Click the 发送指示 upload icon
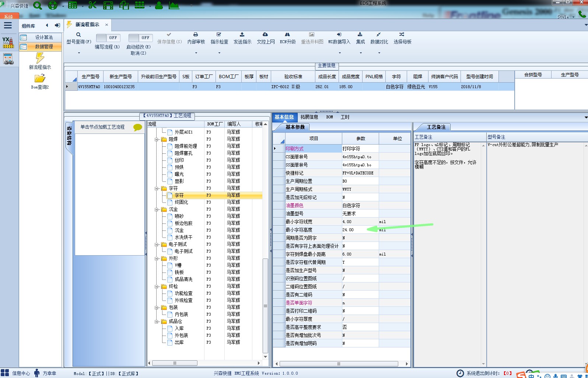The image size is (588, 378). pos(242,34)
